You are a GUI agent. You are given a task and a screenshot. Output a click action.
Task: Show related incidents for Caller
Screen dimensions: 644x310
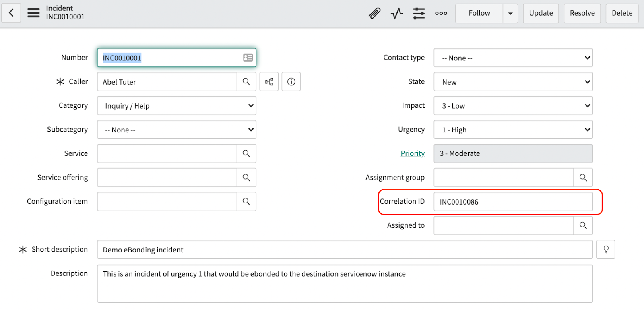[x=269, y=82]
